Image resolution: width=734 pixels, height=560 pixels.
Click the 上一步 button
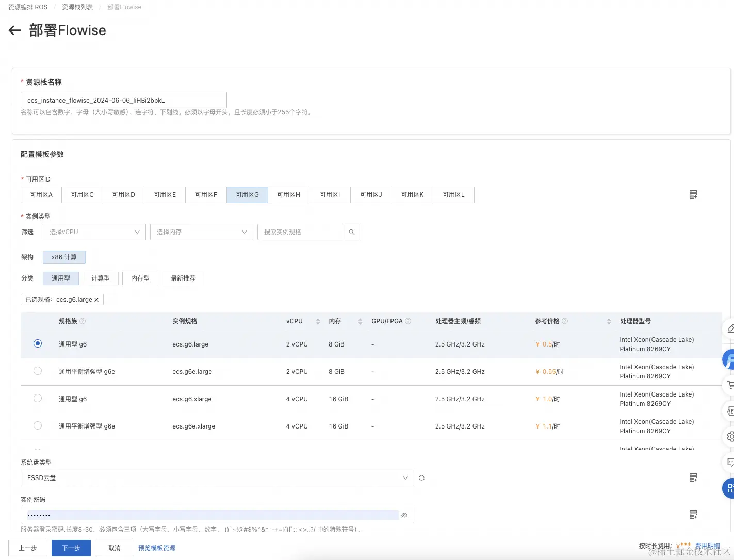click(x=28, y=548)
